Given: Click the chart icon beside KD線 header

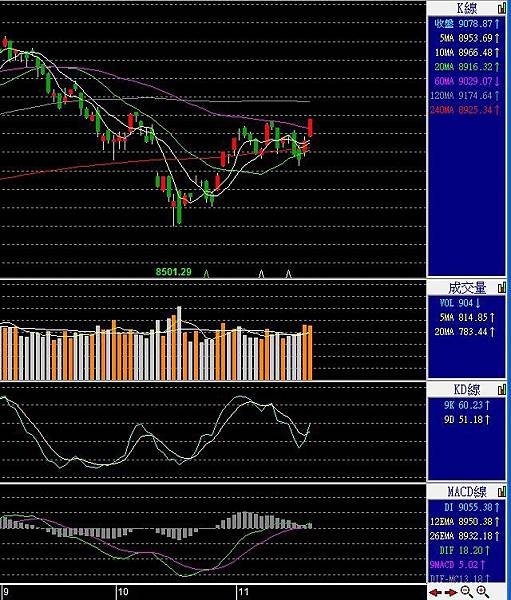Looking at the screenshot, I should click(x=501, y=390).
